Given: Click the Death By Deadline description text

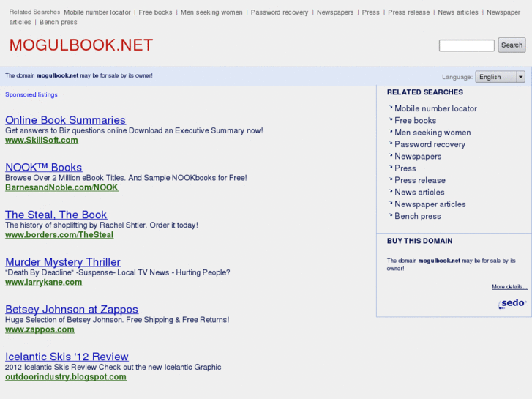Looking at the screenshot, I should [x=117, y=272].
